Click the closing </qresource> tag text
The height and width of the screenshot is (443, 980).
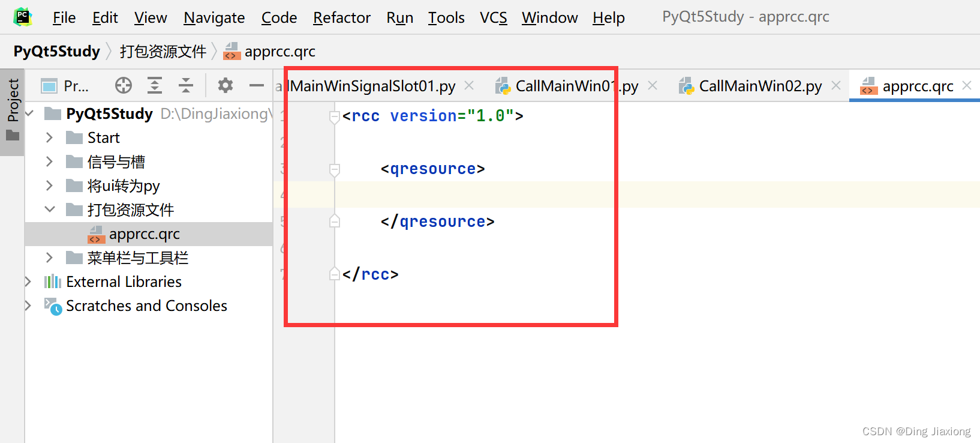tap(437, 221)
